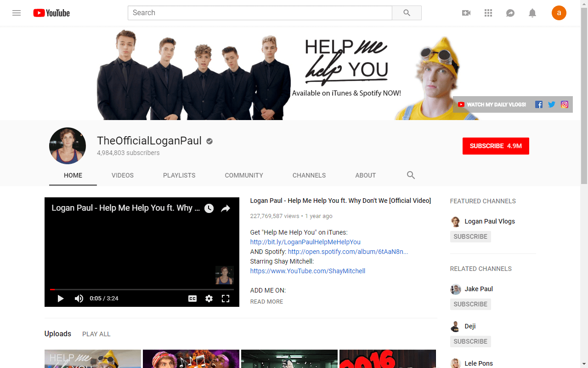Switch to the COMMUNITY tab
This screenshot has height=368, width=588.
244,175
